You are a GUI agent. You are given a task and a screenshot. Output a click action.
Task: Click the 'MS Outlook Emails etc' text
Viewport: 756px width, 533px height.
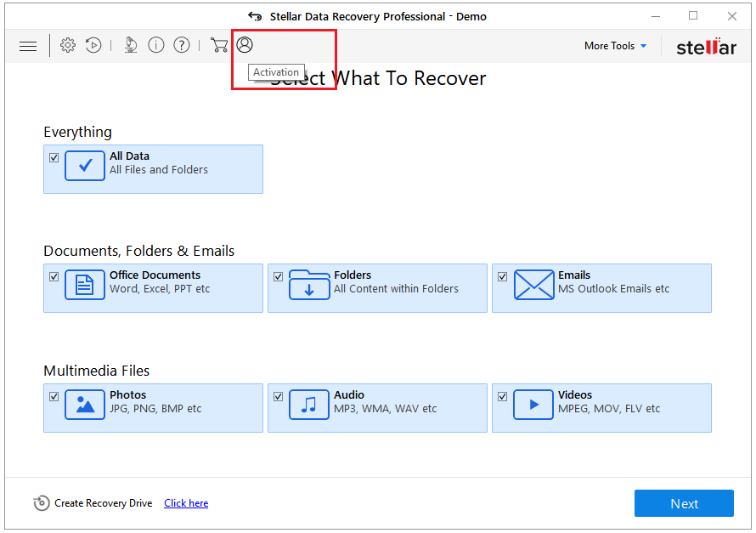coord(614,289)
